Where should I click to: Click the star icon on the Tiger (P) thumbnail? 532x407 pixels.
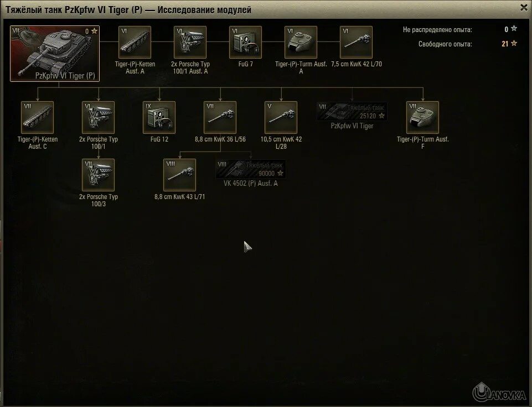pos(94,31)
